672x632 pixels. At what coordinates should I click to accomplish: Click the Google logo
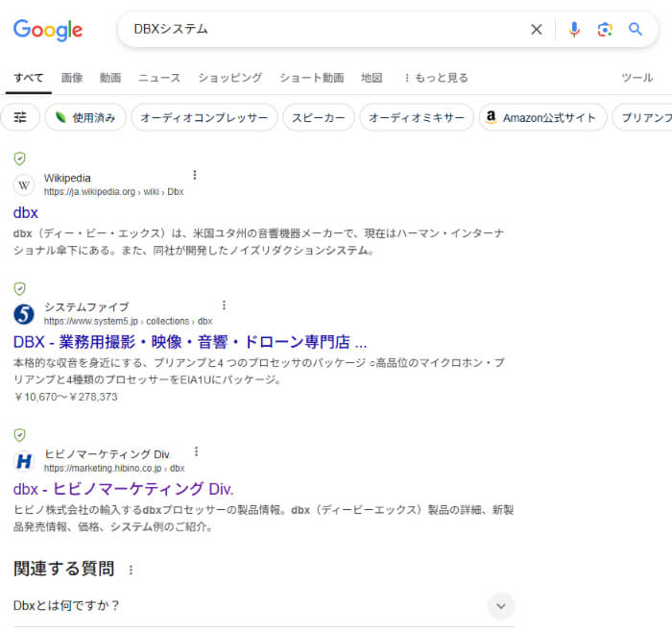pyautogui.click(x=48, y=30)
